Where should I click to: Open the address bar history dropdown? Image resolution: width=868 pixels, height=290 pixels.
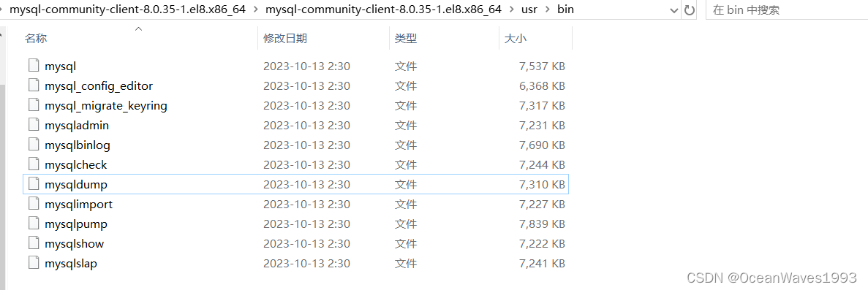pos(673,10)
